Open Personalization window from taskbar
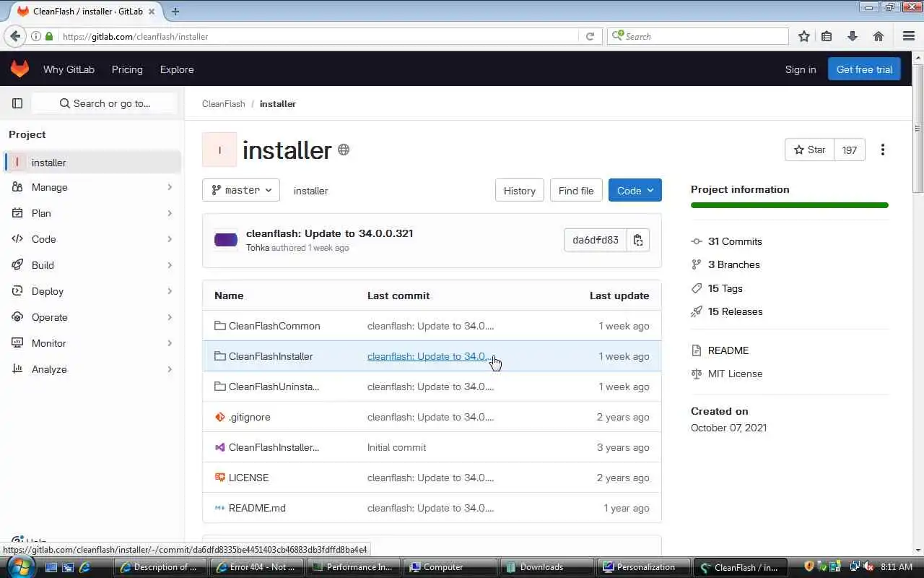 point(644,567)
